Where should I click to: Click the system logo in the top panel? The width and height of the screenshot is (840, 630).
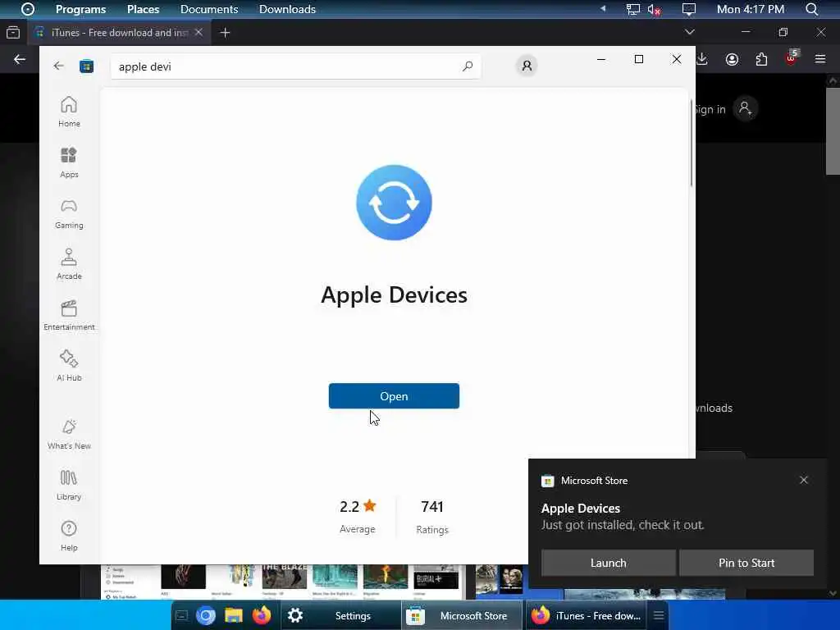[27, 9]
